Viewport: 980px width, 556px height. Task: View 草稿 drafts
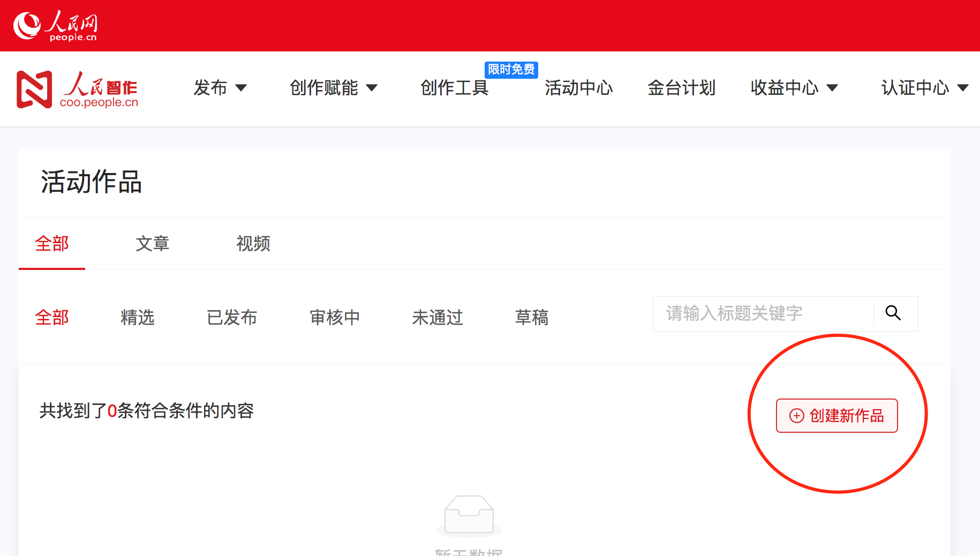[532, 318]
